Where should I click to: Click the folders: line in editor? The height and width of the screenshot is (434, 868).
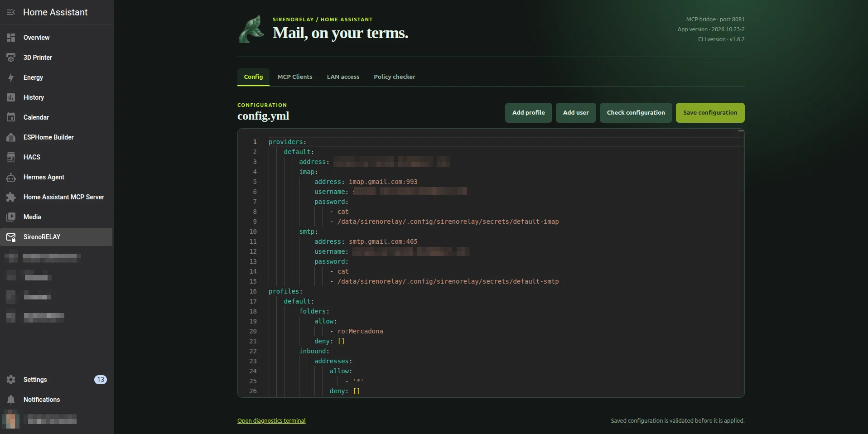pos(314,311)
